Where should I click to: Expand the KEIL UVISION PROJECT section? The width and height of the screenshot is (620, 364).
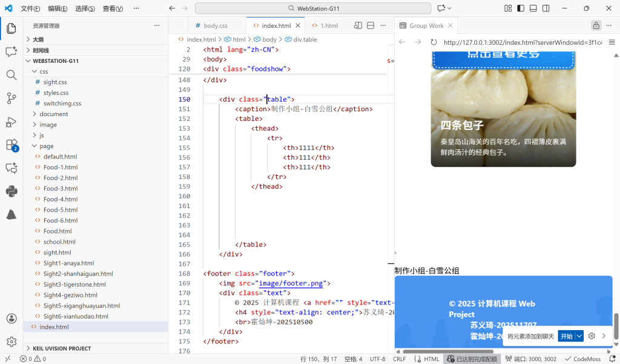(x=62, y=348)
